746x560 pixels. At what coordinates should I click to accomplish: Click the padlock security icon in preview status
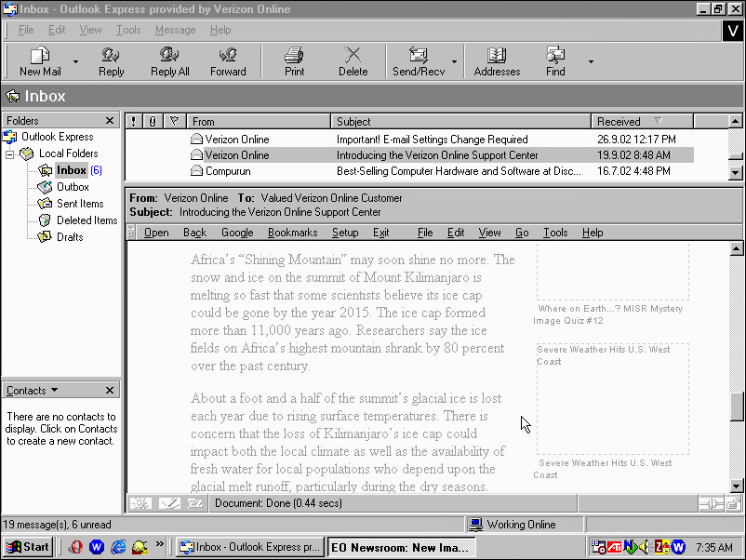[x=733, y=503]
